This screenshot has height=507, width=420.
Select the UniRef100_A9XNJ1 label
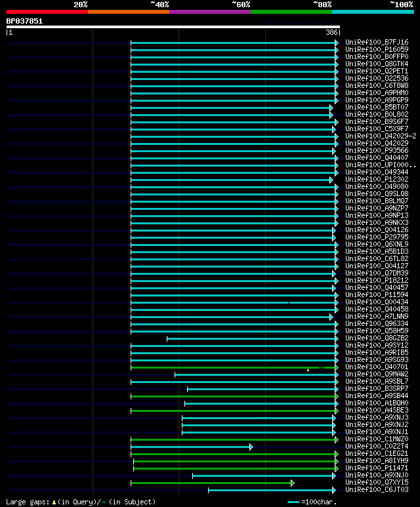377,432
